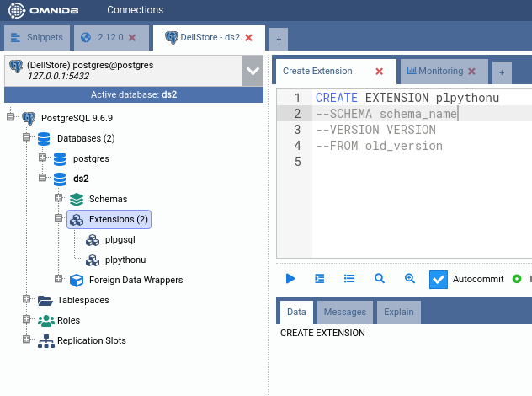
Task: Close the Create Extension tab
Action: tap(379, 72)
